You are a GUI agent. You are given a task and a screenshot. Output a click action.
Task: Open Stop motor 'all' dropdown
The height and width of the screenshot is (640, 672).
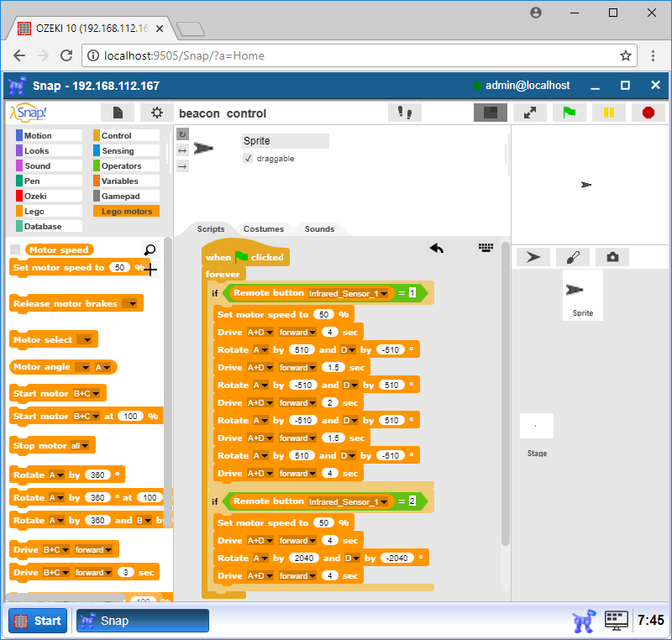pyautogui.click(x=80, y=446)
